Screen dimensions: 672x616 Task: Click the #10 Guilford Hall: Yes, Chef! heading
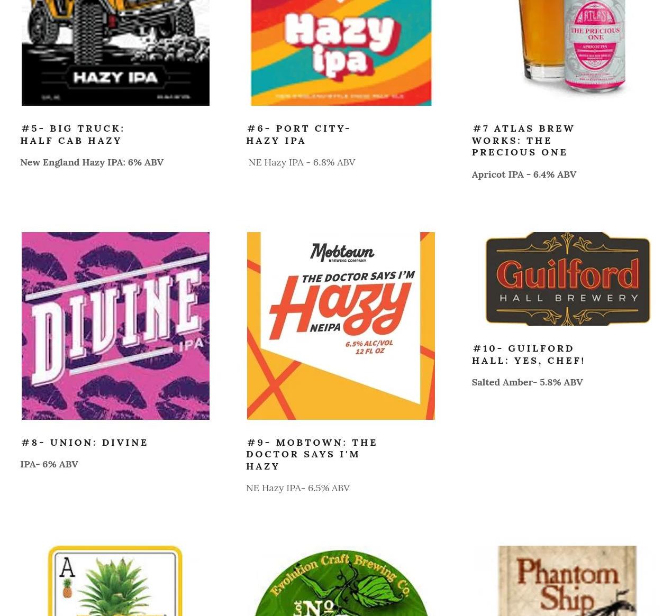coord(528,354)
